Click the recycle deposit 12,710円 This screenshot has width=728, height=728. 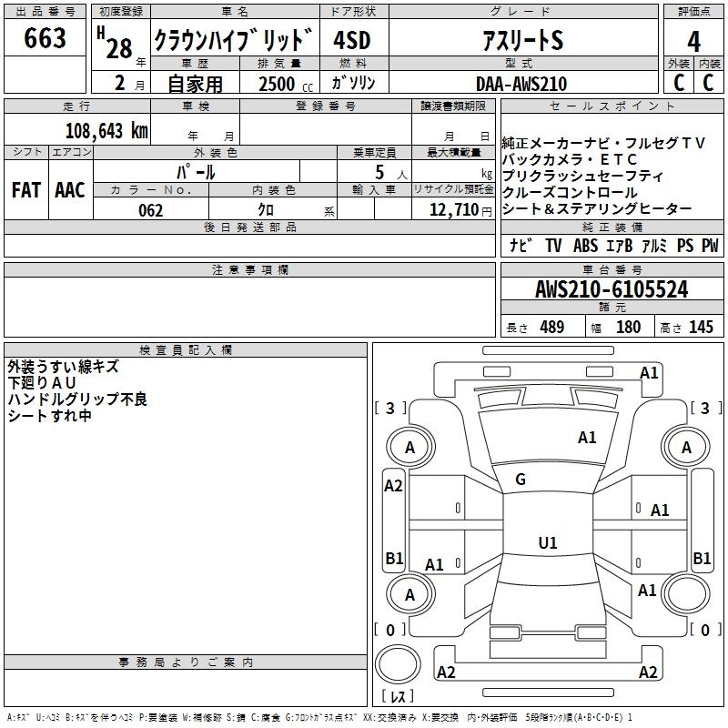coord(460,209)
